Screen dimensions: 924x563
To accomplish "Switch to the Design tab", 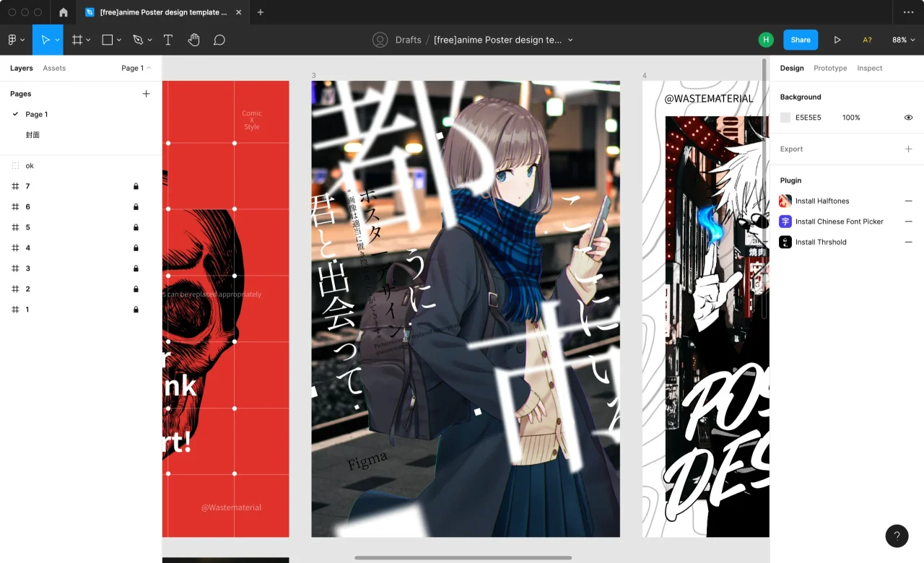I will pos(792,69).
